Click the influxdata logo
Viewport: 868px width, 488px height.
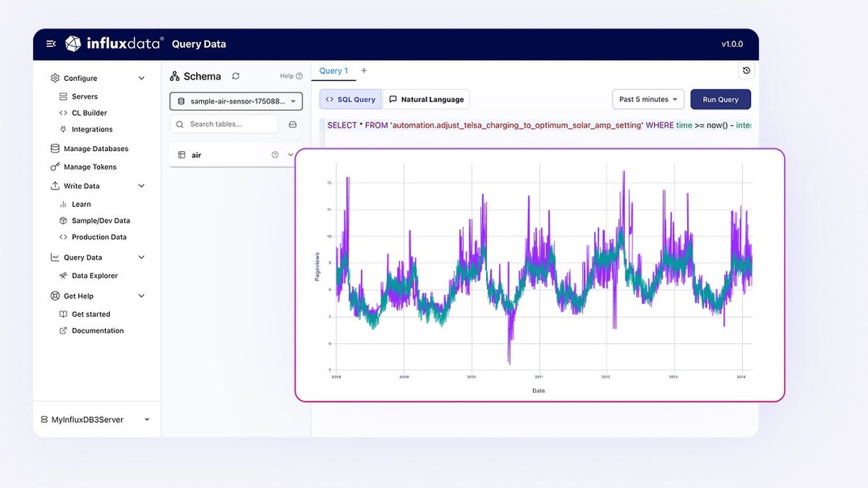coord(114,44)
